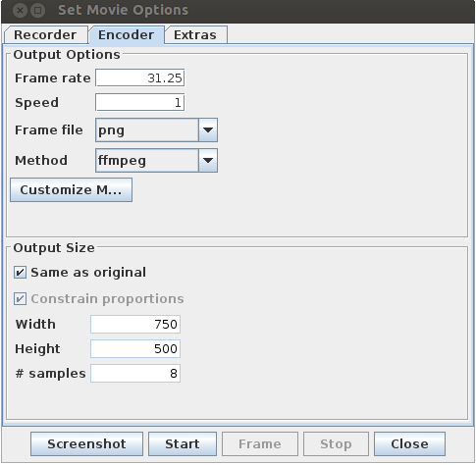Click the Frame rate input field
The width and height of the screenshot is (476, 465).
140,77
